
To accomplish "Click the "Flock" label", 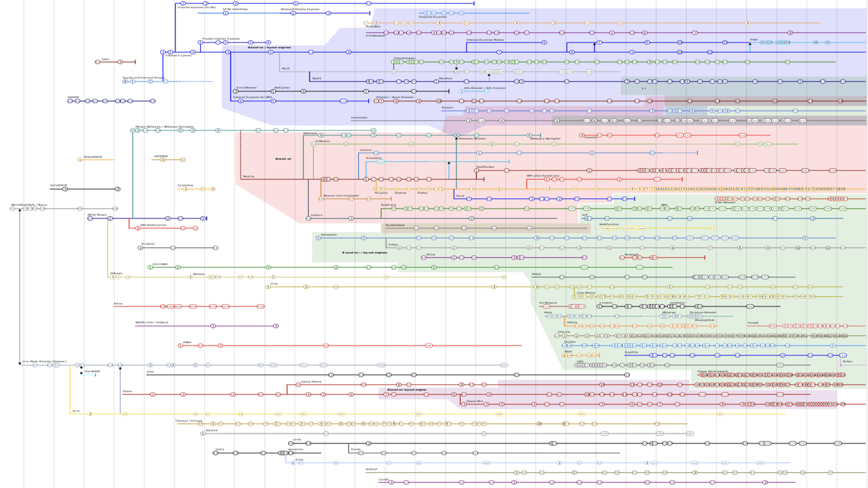I will (x=460, y=196).
